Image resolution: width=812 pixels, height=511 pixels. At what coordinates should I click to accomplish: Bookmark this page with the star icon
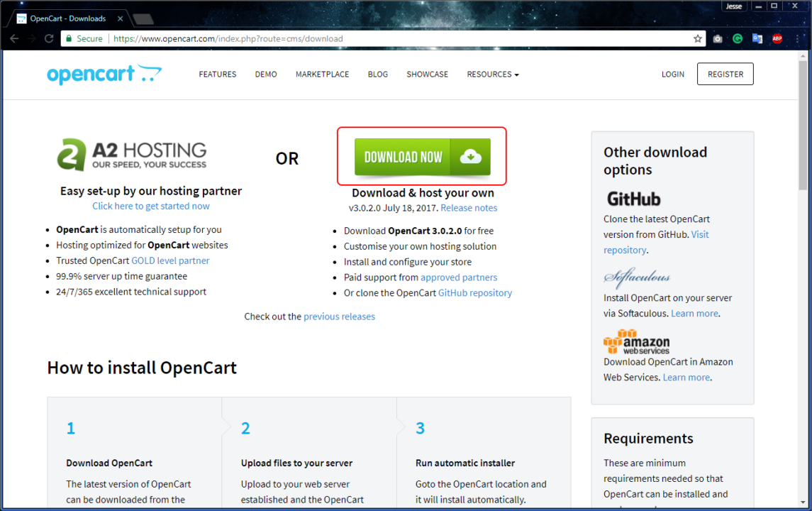click(698, 38)
